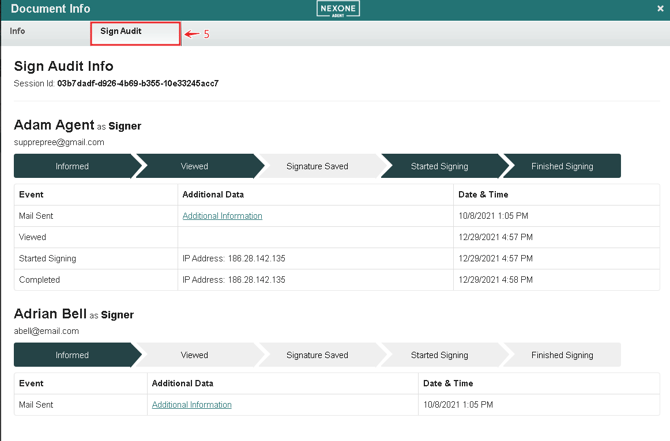Viewport: 670px width, 441px height.
Task: Click Adam Agent's email address
Action: pyautogui.click(x=59, y=142)
